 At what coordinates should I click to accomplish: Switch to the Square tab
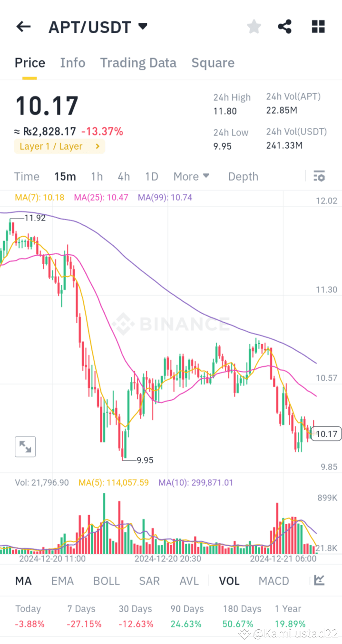click(213, 62)
